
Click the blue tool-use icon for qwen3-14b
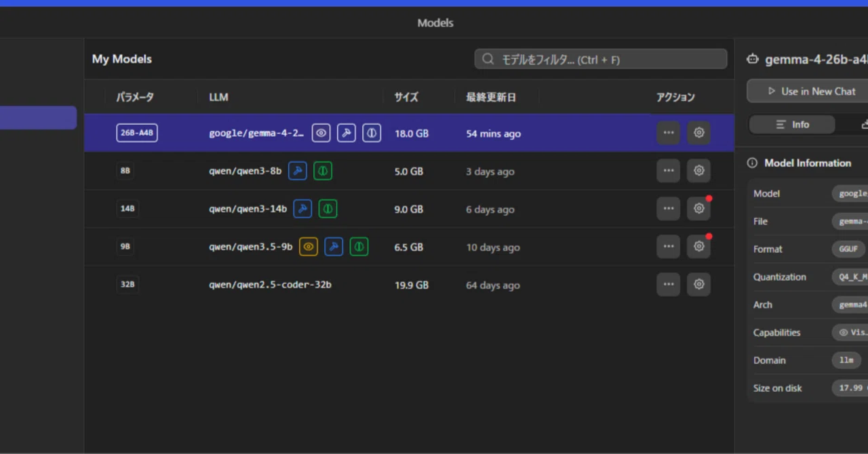302,209
